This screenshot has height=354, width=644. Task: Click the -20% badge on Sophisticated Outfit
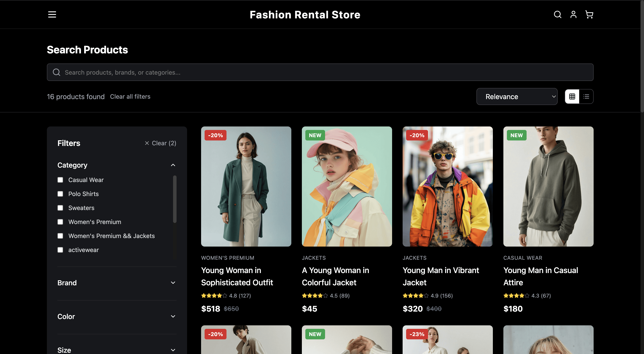(x=215, y=135)
